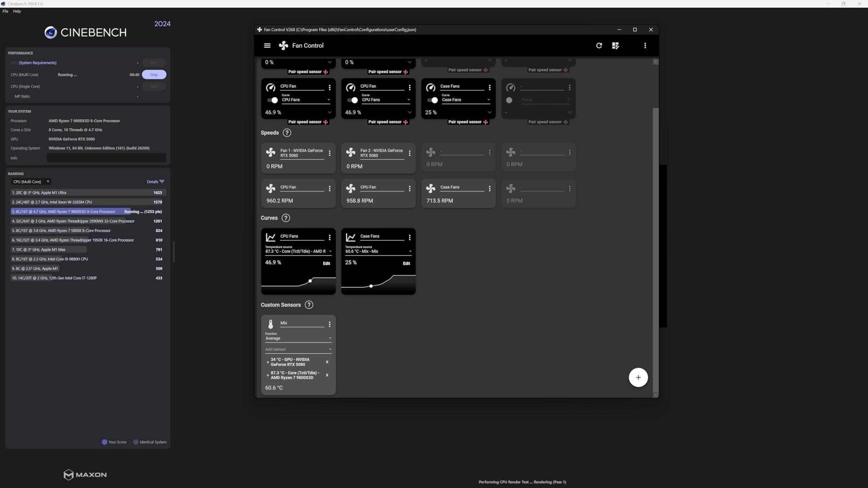Click the Your Score legend item

pos(114,442)
